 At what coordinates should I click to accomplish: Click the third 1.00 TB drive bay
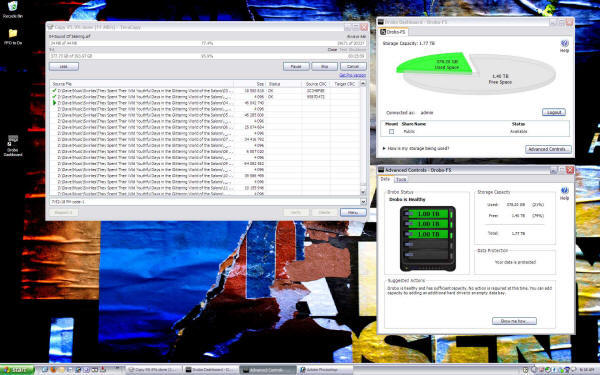428,234
